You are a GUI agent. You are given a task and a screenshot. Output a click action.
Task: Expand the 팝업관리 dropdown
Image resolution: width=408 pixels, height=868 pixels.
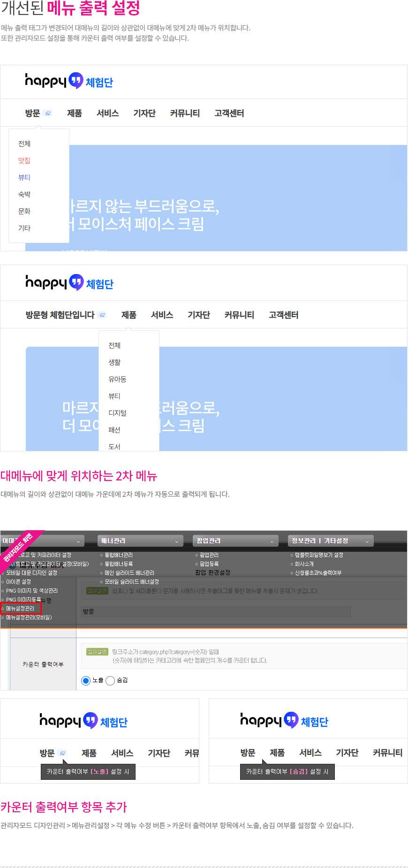pos(235,541)
